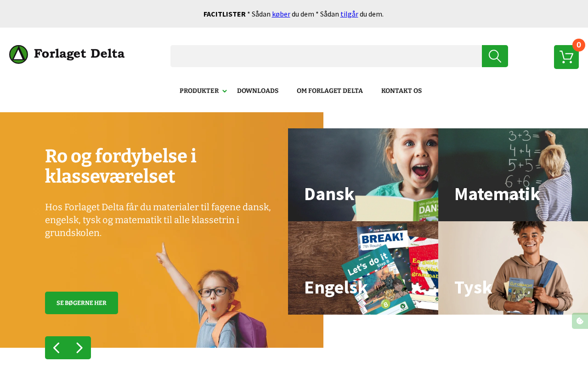Go to Downloads page
The image size is (588, 368).
258,91
